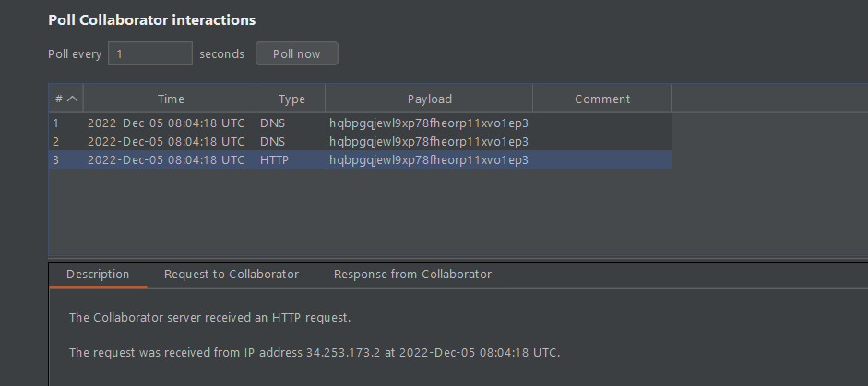Select interaction number 2 in the table
The image size is (868, 386).
pos(57,141)
